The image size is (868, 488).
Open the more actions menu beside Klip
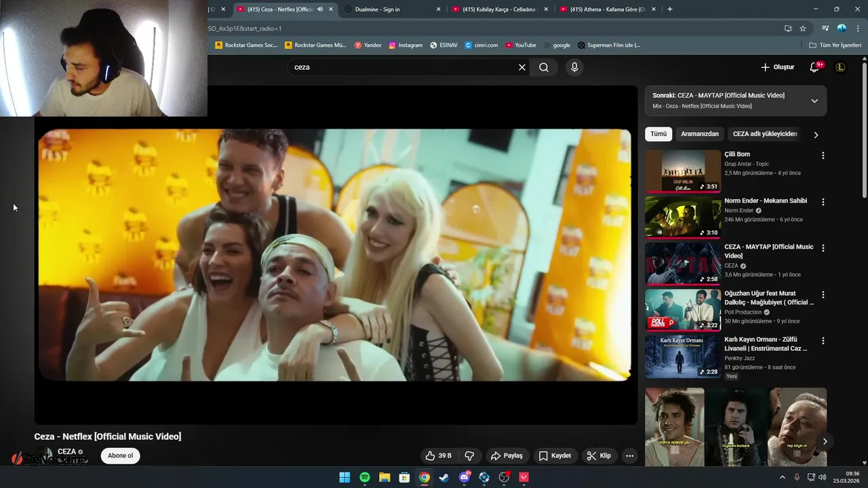tap(629, 455)
